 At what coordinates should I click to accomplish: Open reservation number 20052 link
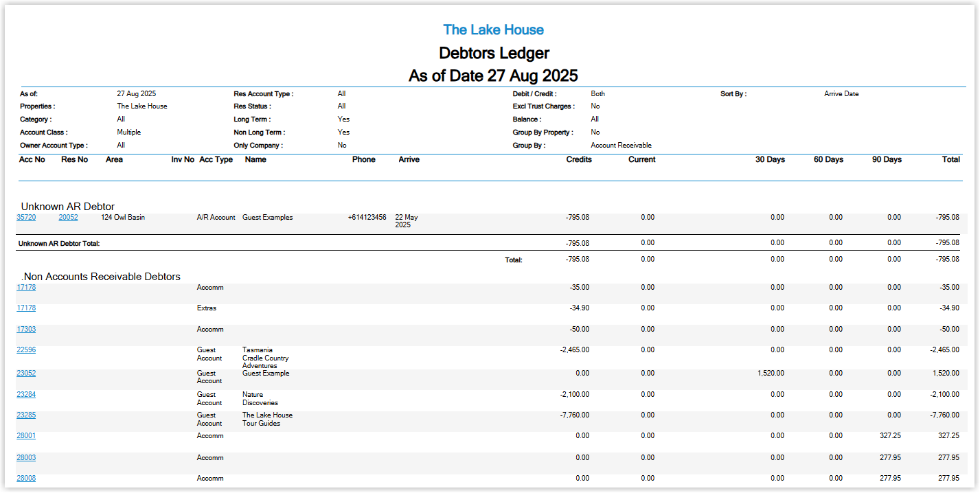(68, 218)
